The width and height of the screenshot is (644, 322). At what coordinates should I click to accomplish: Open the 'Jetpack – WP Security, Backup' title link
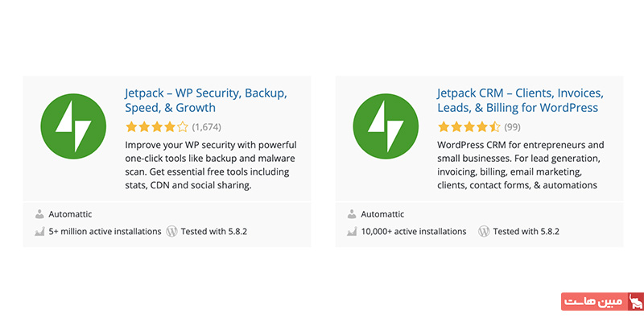point(206,100)
